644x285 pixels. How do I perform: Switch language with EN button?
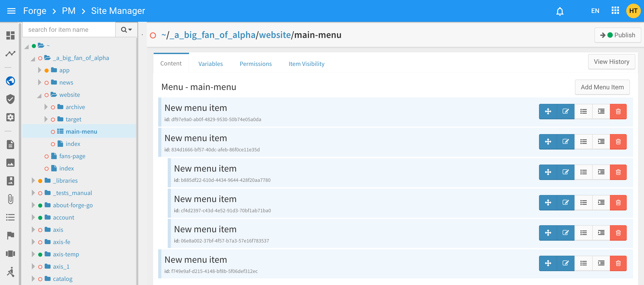pyautogui.click(x=595, y=11)
